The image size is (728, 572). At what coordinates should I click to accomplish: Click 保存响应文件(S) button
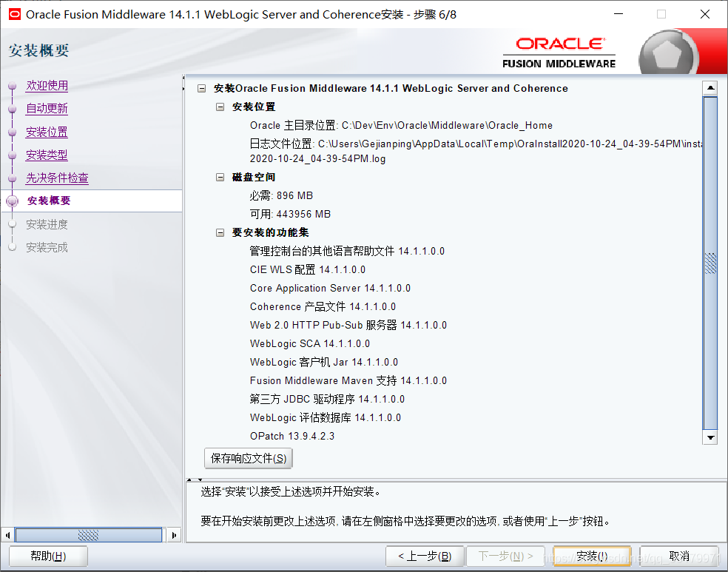click(249, 458)
